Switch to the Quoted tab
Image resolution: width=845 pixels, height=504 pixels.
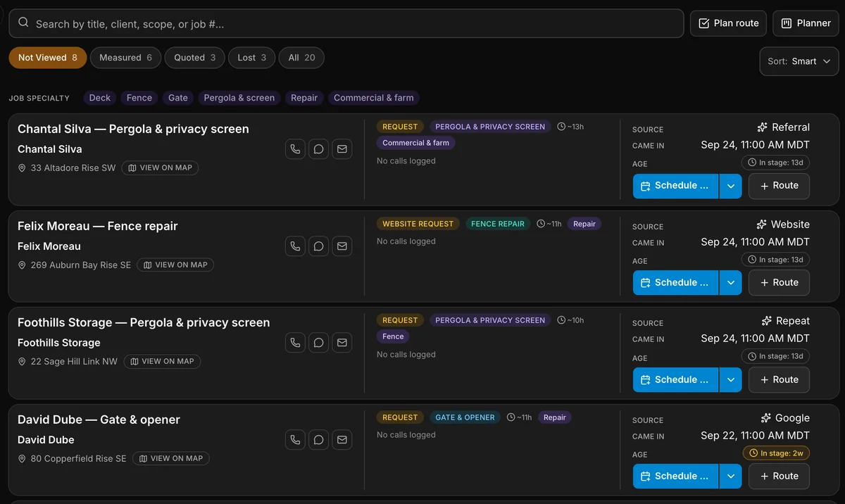[x=195, y=58]
